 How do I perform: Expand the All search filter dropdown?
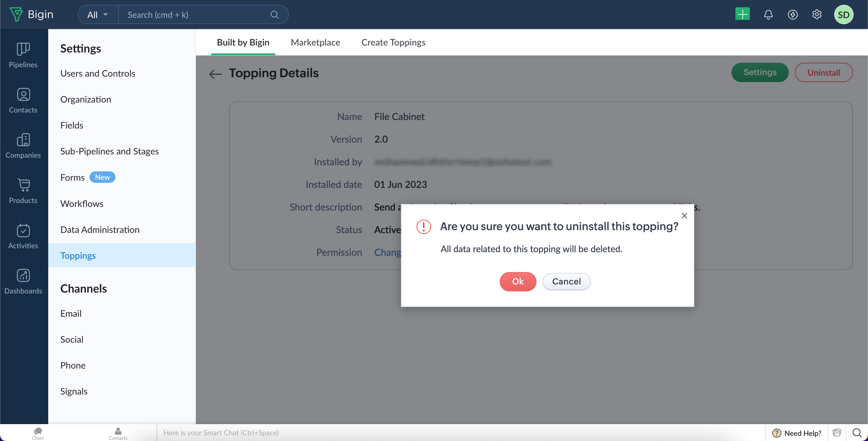[98, 14]
